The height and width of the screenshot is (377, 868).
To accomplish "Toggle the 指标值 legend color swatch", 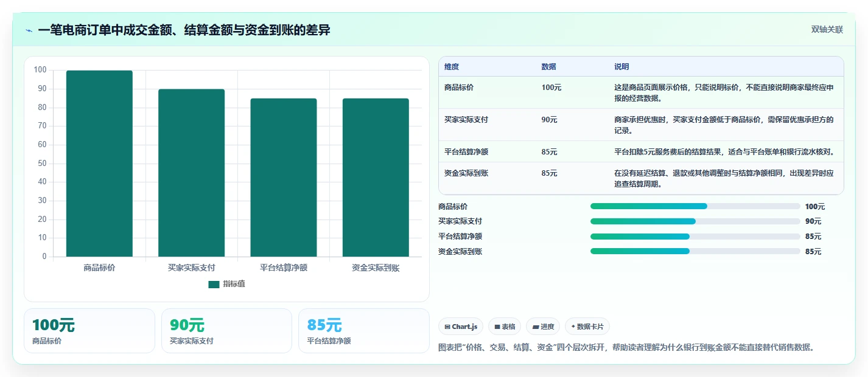I will [214, 284].
